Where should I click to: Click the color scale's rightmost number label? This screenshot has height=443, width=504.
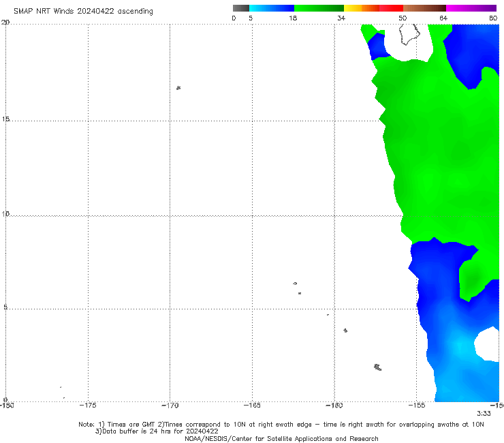pyautogui.click(x=493, y=18)
